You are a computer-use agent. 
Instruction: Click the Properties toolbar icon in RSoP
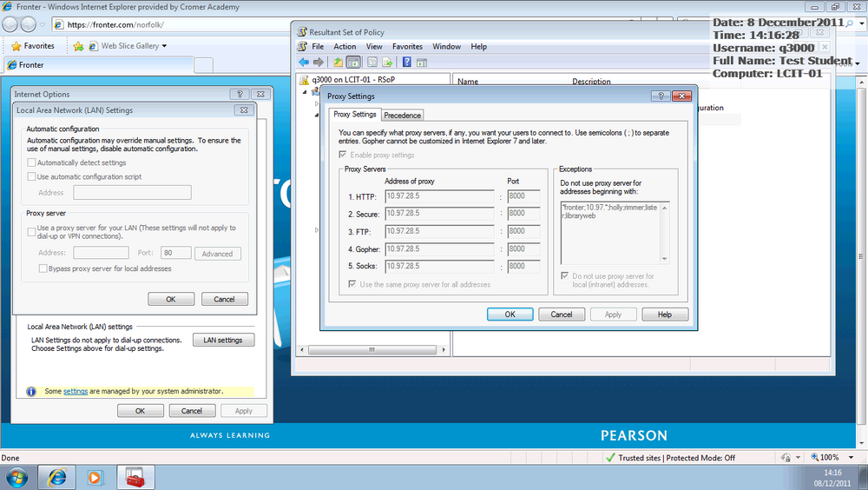(372, 62)
